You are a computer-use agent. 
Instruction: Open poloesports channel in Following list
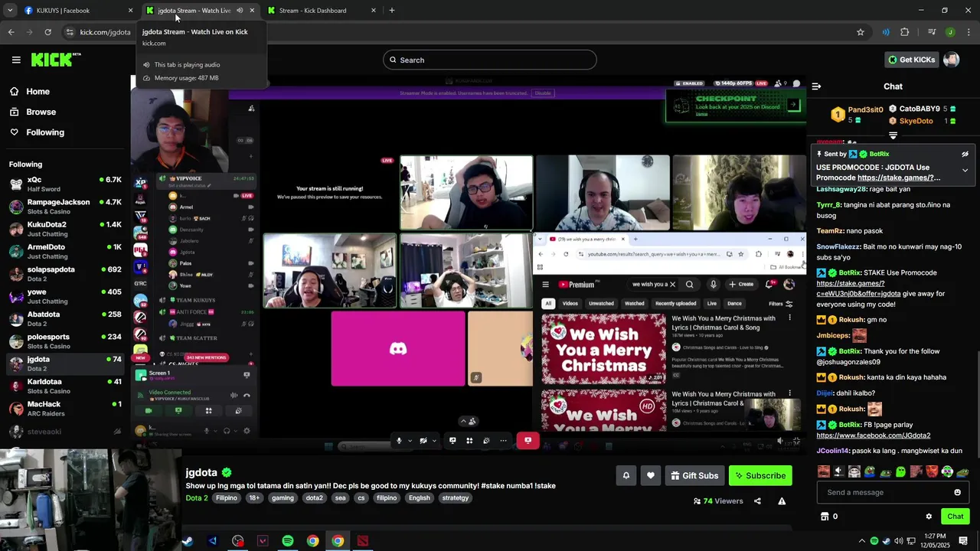click(65, 341)
